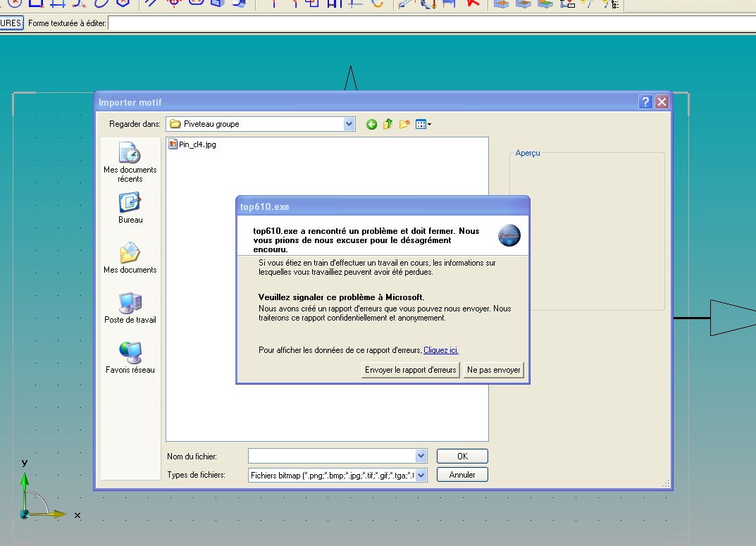Viewport: 756px width, 546px height.
Task: Go to the Bureau shortcut
Action: click(x=130, y=208)
